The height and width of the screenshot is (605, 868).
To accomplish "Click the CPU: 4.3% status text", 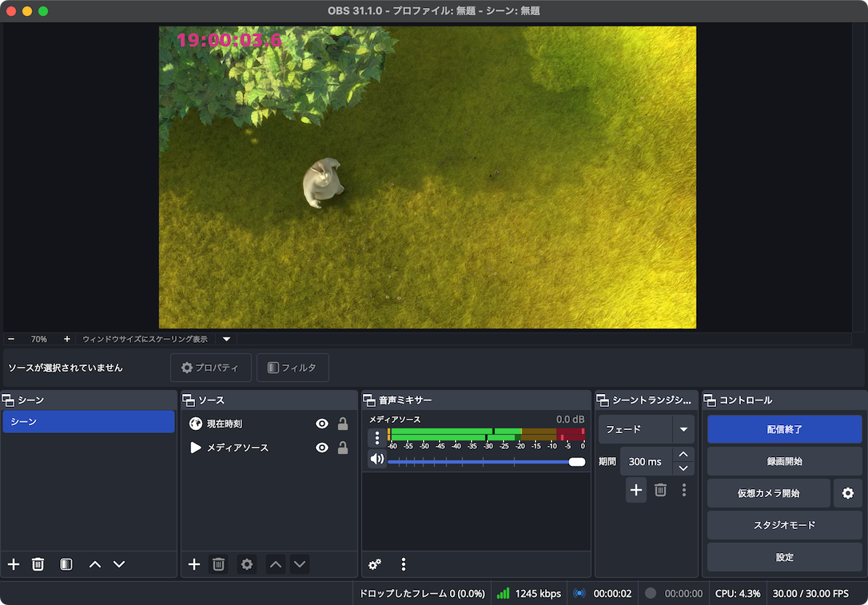I will click(x=738, y=593).
